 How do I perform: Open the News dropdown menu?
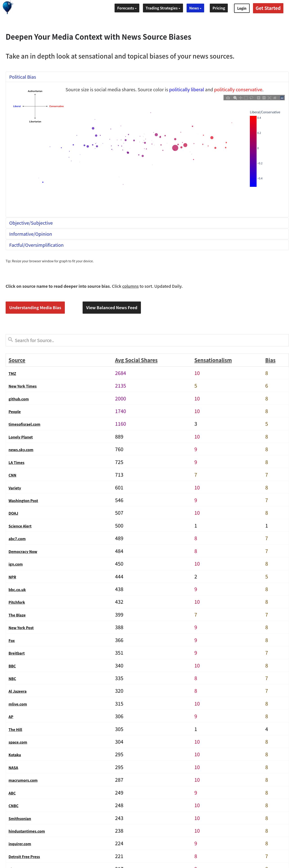(195, 8)
